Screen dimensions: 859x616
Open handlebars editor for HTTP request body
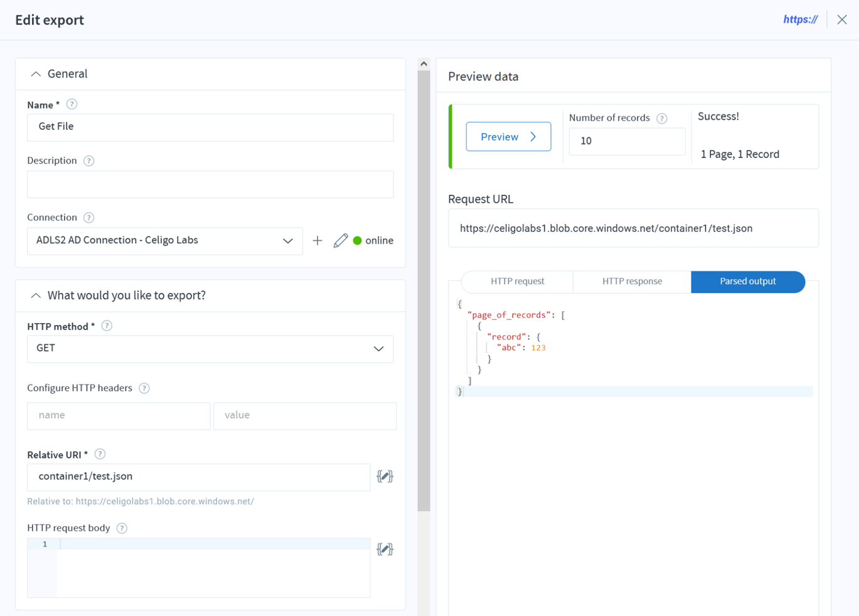[x=385, y=549]
